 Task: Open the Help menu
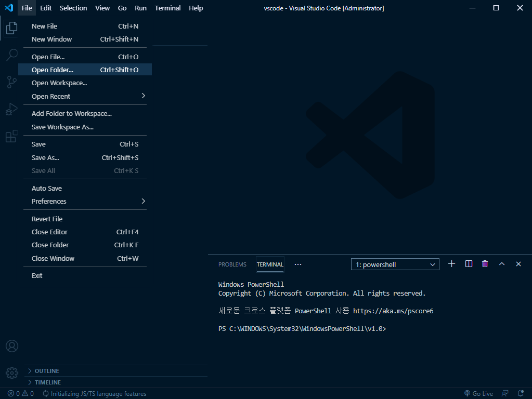tap(196, 8)
